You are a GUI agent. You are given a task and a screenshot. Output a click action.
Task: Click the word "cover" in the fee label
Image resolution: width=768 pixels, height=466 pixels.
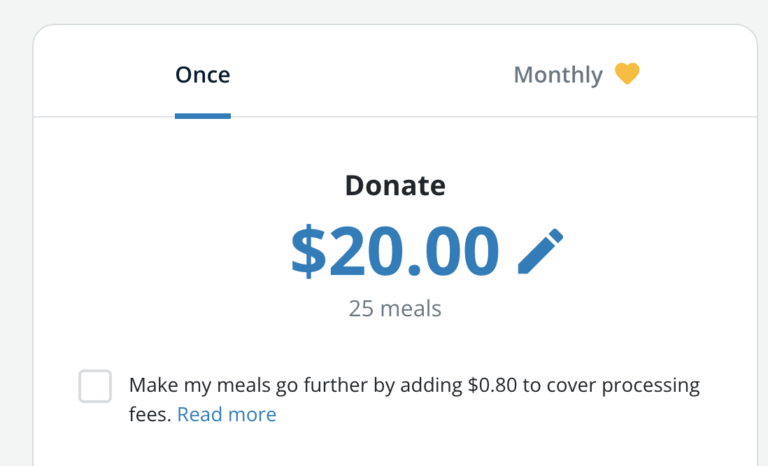pyautogui.click(x=574, y=386)
